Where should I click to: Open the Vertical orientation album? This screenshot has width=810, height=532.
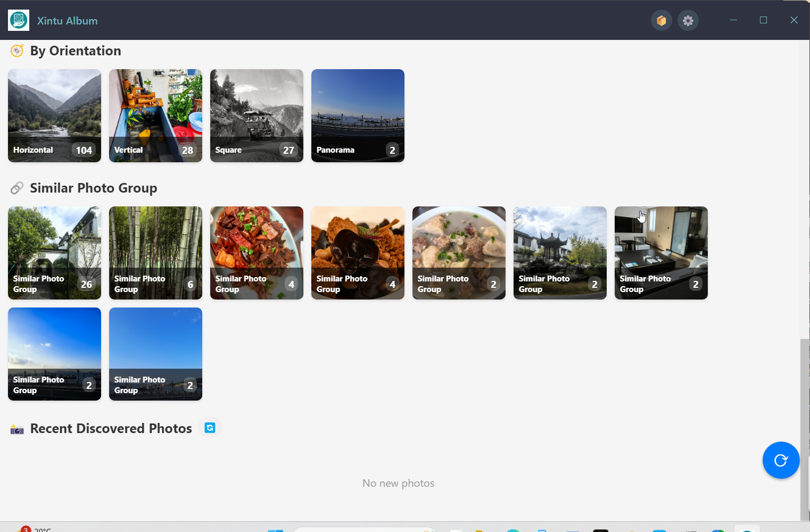155,115
